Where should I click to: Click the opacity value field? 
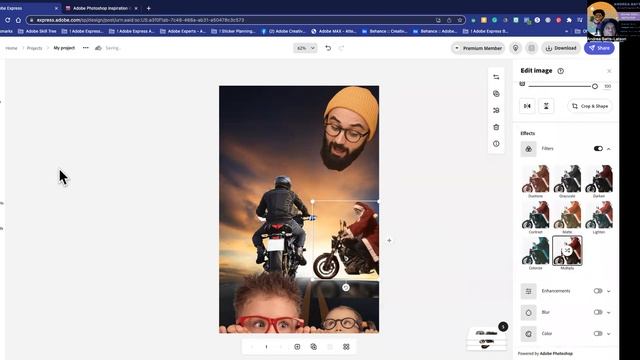(x=607, y=86)
